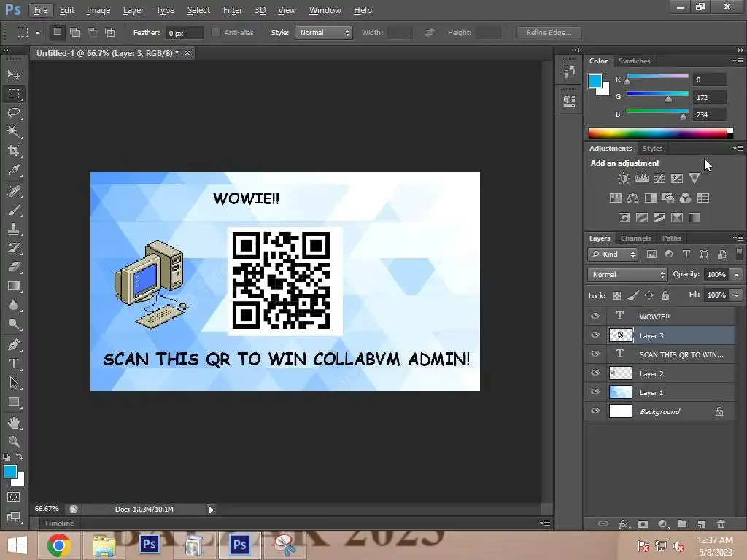Select the Path Selection tool
747x560 pixels.
[x=14, y=383]
